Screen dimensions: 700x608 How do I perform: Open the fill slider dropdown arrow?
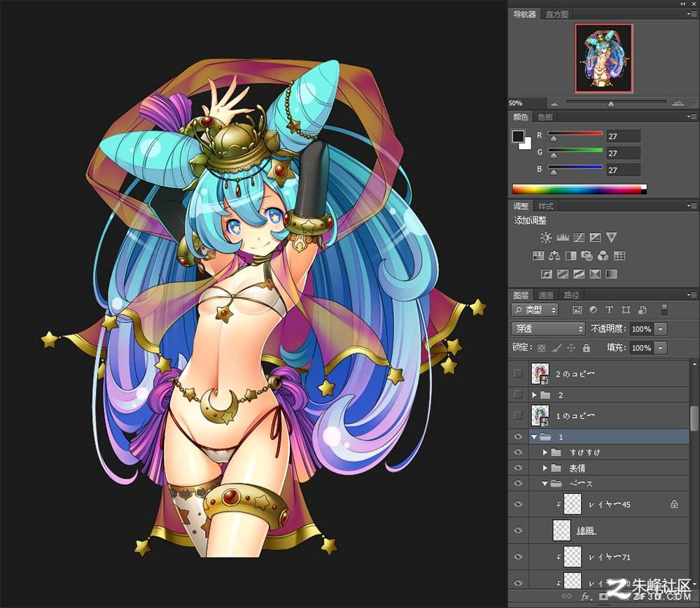(x=660, y=348)
